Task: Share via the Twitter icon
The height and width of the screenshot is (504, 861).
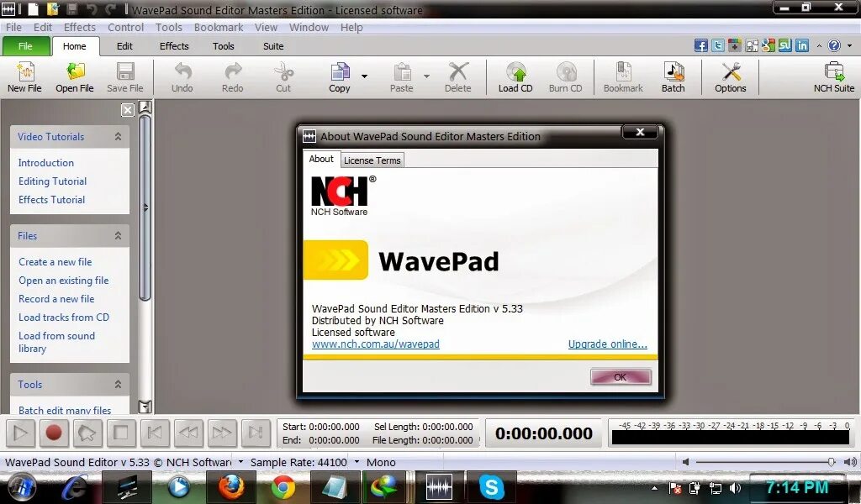Action: coord(718,45)
